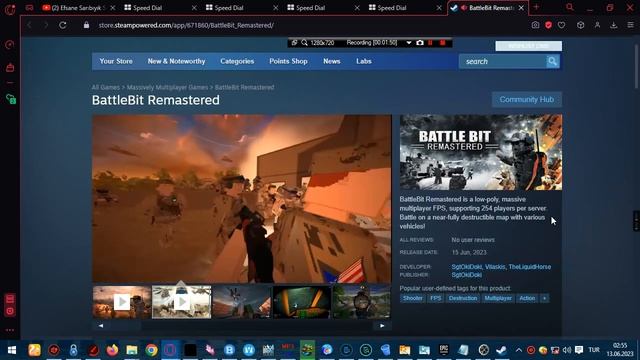The width and height of the screenshot is (640, 360).
Task: Click the main trailer video player
Action: 242,199
